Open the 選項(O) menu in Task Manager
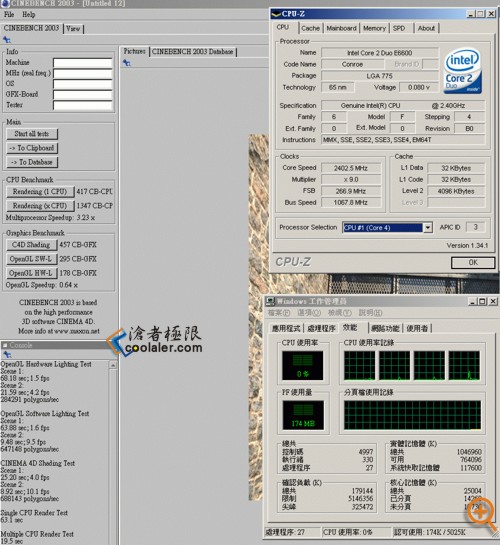The width and height of the screenshot is (500, 545). [309, 313]
